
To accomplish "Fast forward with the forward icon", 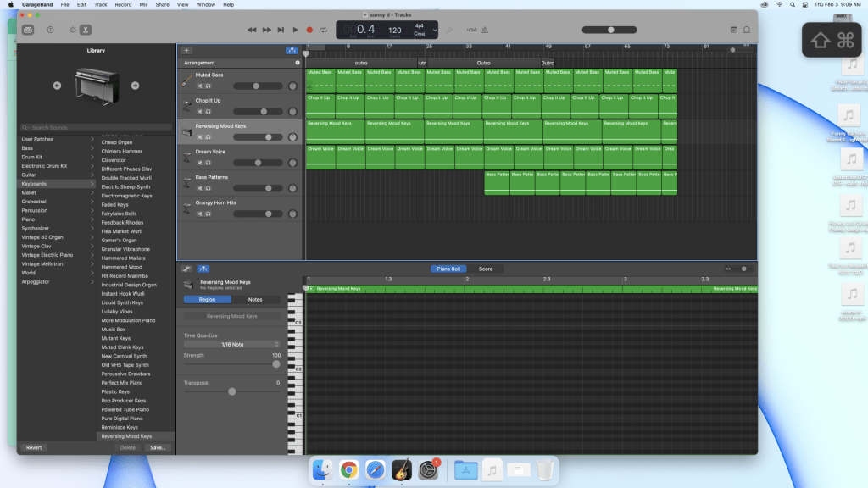I will click(x=266, y=30).
